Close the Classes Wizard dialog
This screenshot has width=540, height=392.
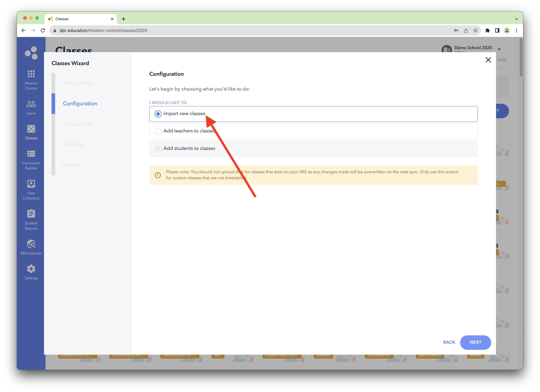488,60
